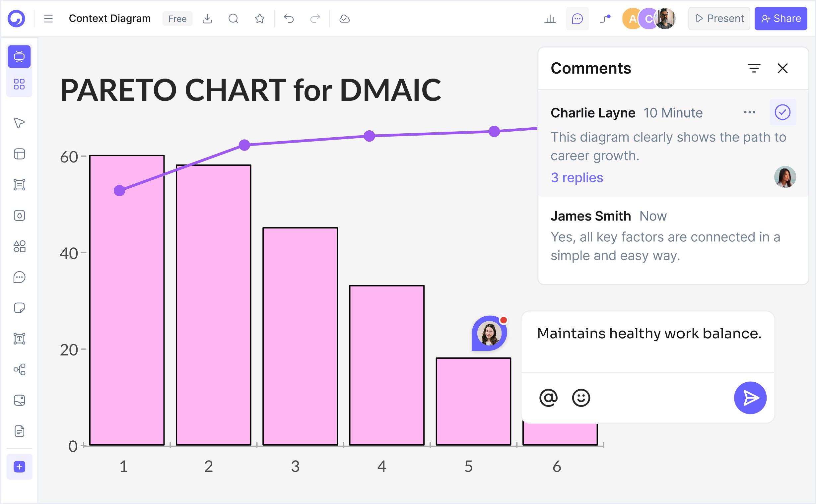The image size is (816, 504).
Task: Select the comment bubble tool in sidebar
Action: [19, 277]
